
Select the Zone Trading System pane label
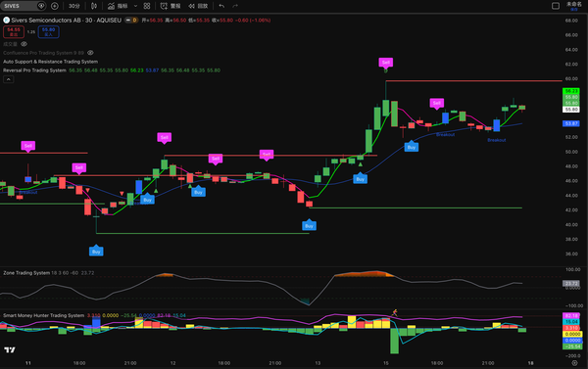pyautogui.click(x=26, y=273)
